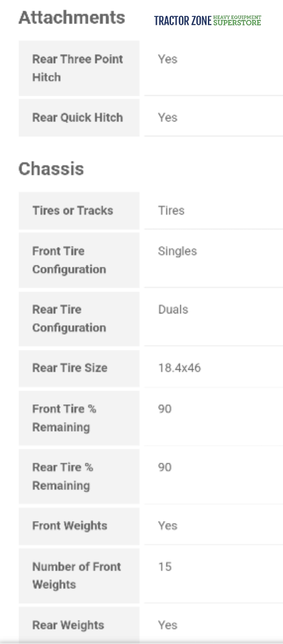Select the Rear Tire Size label

point(70,368)
